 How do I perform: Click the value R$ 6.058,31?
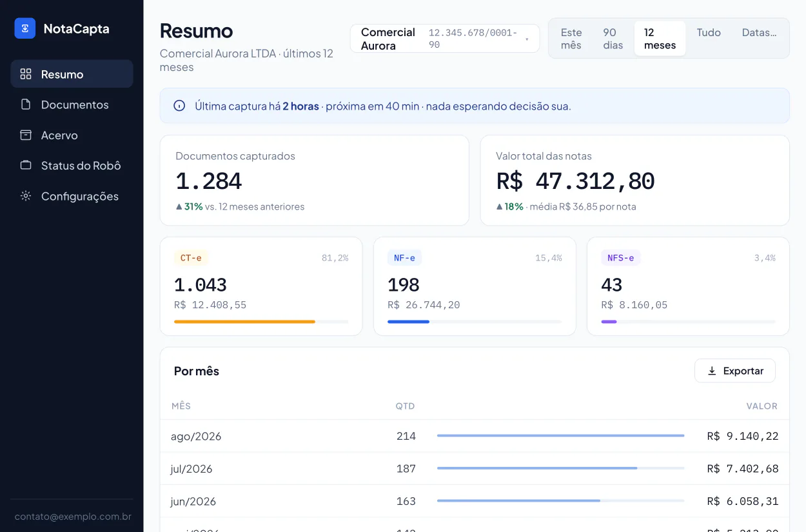pyautogui.click(x=743, y=501)
